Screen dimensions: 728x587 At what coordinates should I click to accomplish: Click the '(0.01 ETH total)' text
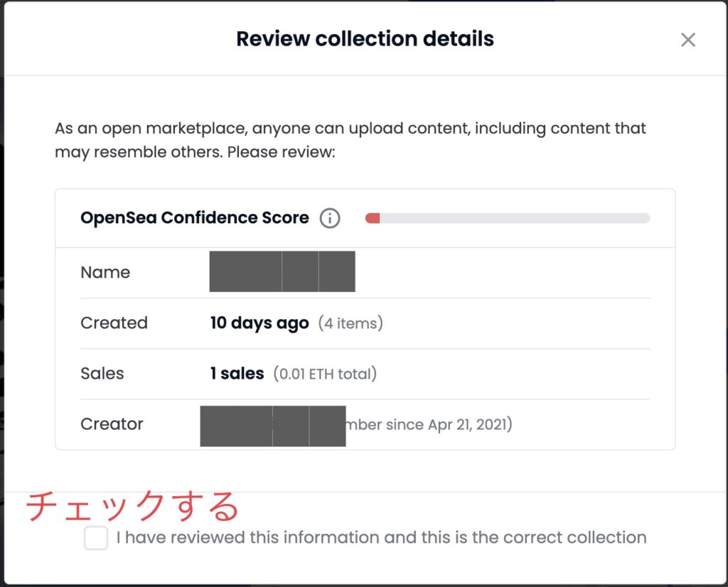click(x=325, y=374)
